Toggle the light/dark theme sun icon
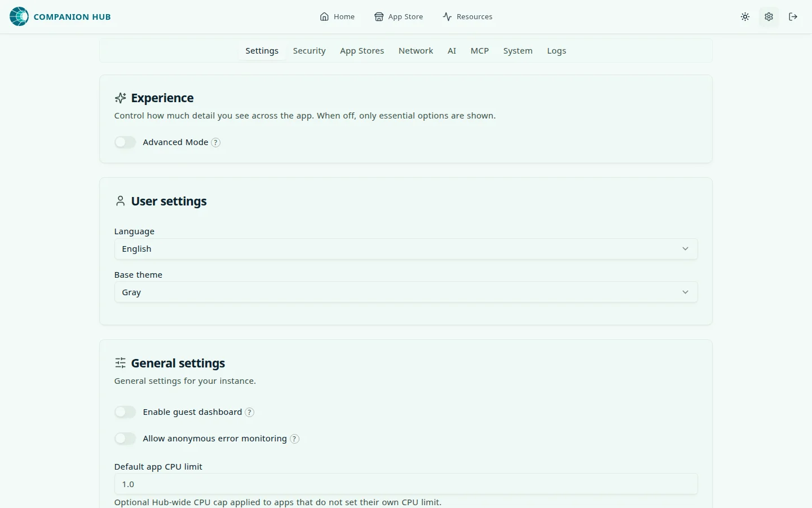812x508 pixels. [745, 17]
